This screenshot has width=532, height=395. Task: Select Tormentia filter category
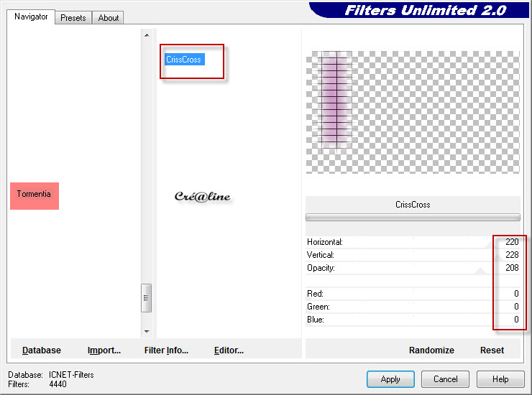click(35, 195)
